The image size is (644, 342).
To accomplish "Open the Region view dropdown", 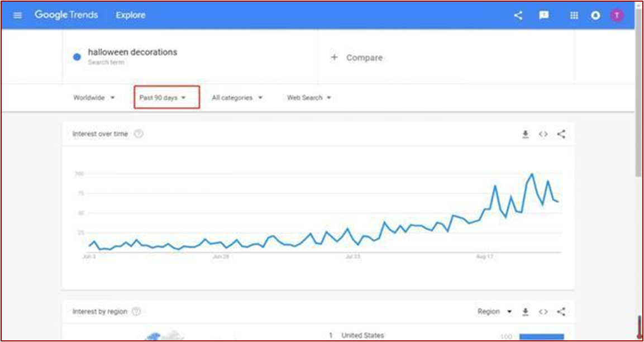I will click(x=494, y=312).
